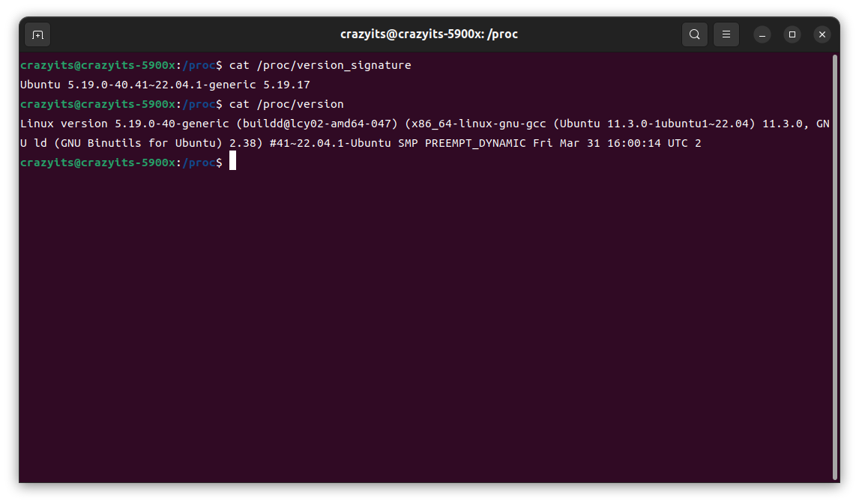The height and width of the screenshot is (504, 859).
Task: Minimize the terminal window
Action: click(x=762, y=34)
